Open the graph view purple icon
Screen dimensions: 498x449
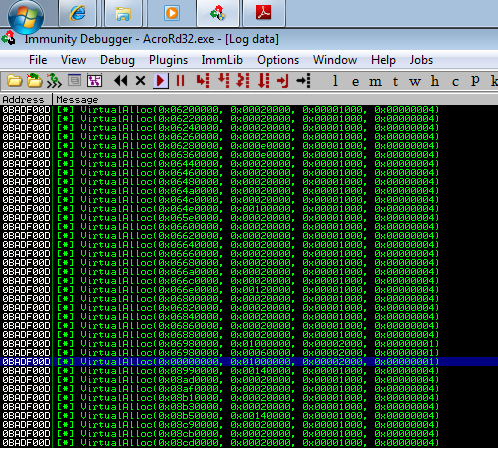[94, 81]
